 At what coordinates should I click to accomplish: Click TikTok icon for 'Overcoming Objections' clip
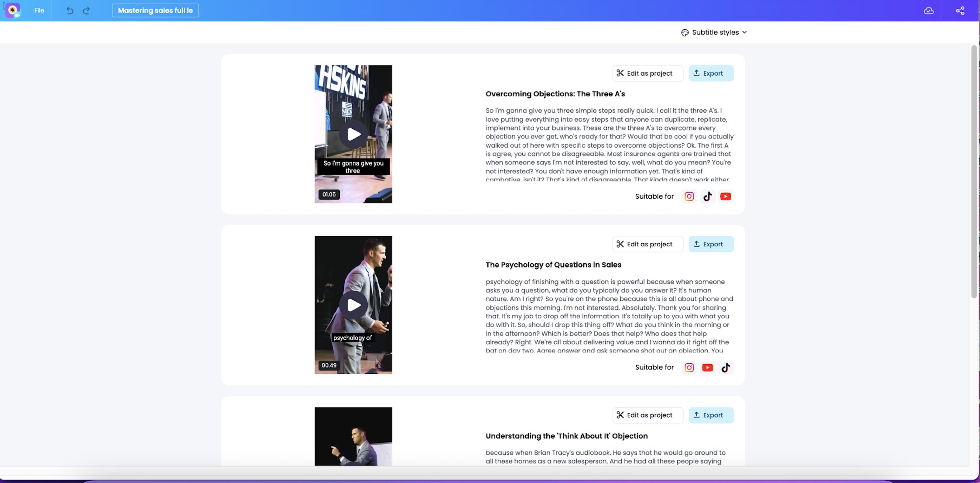click(x=707, y=197)
